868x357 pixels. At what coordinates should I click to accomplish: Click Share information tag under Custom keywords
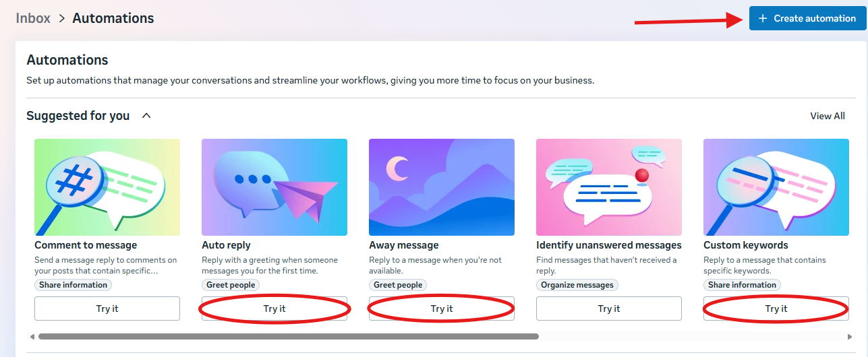pos(742,285)
